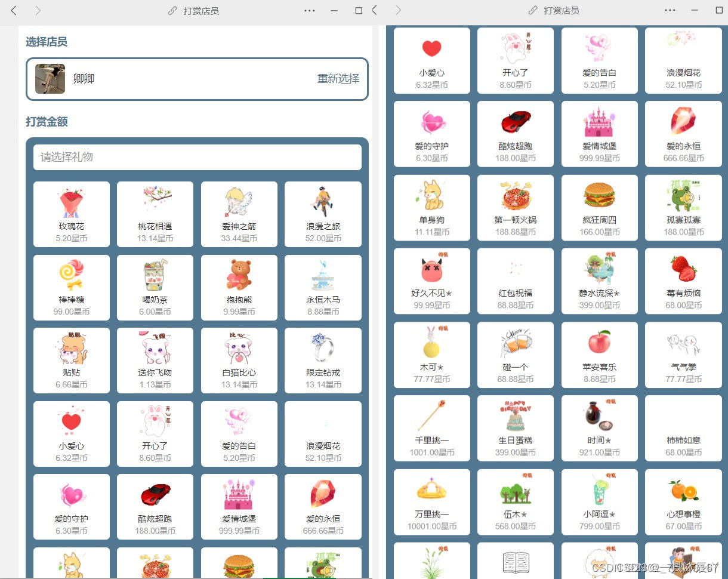Pick the 小阿逗★ drink gift
The height and width of the screenshot is (579, 728).
pos(600,502)
